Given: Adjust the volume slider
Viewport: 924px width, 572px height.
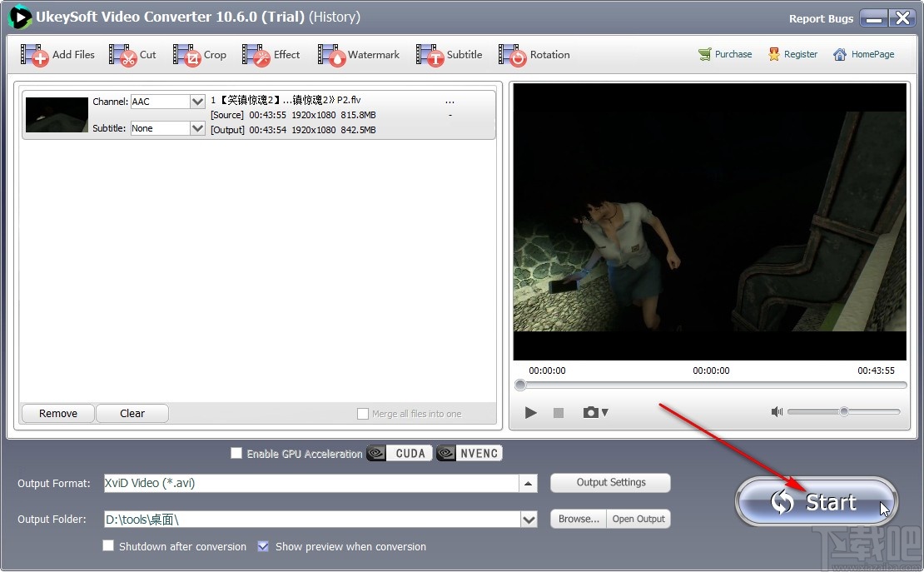Looking at the screenshot, I should coord(844,411).
